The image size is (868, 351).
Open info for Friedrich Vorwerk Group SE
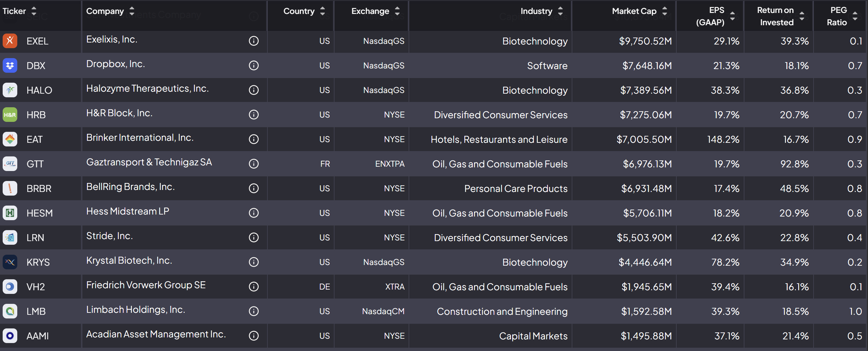[254, 287]
